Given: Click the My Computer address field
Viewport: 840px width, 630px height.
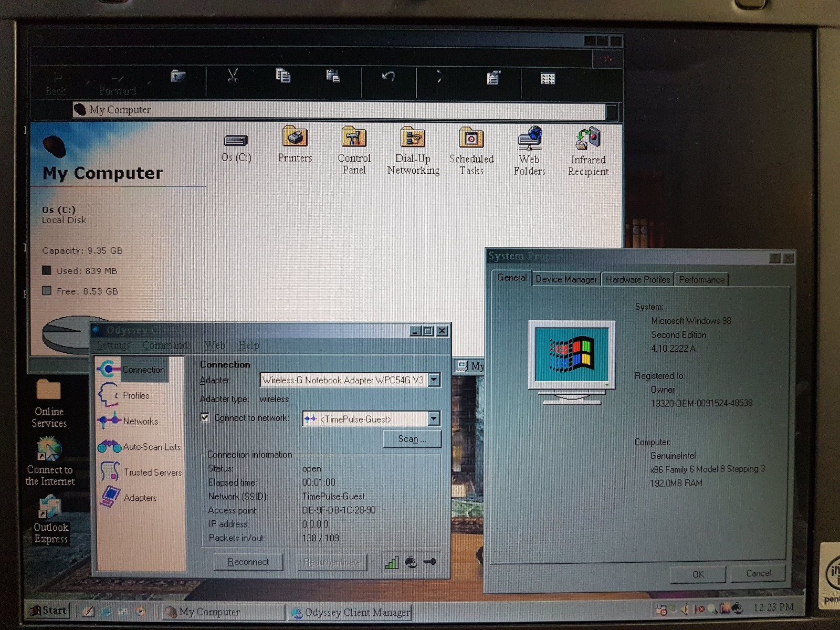Looking at the screenshot, I should [339, 110].
